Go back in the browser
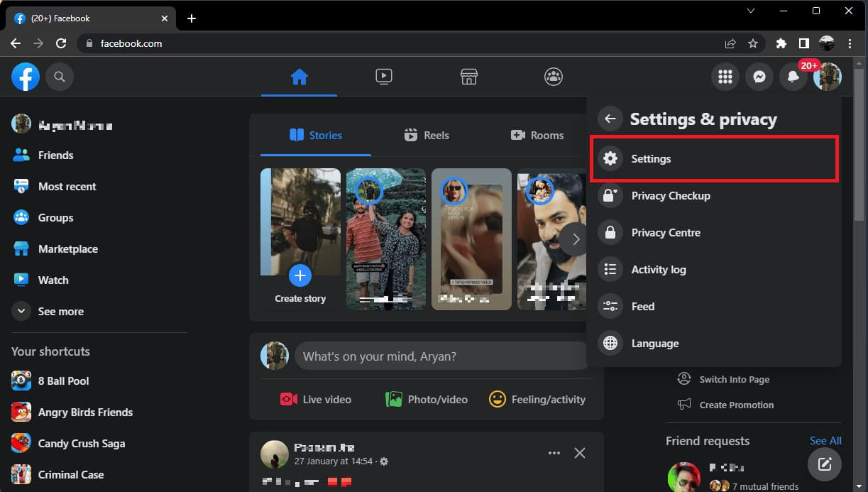Image resolution: width=868 pixels, height=492 pixels. tap(16, 43)
